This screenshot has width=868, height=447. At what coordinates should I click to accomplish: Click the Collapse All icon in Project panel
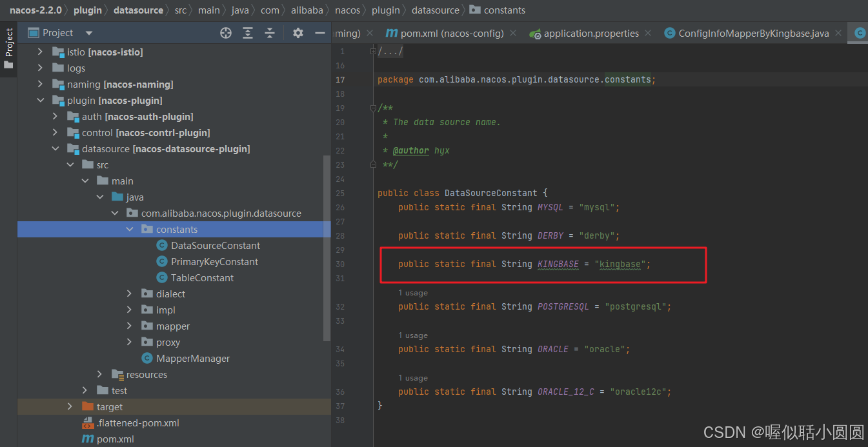pyautogui.click(x=270, y=33)
